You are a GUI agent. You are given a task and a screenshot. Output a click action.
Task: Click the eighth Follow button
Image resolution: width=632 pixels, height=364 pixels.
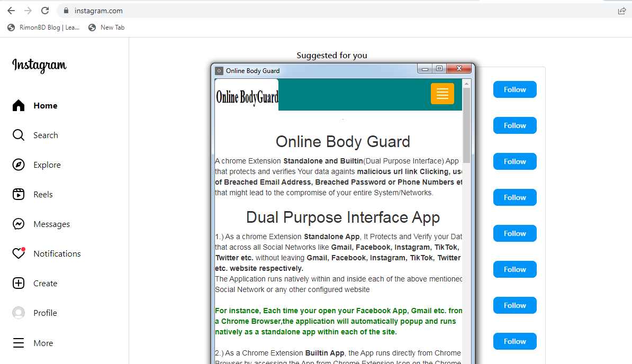pyautogui.click(x=514, y=341)
